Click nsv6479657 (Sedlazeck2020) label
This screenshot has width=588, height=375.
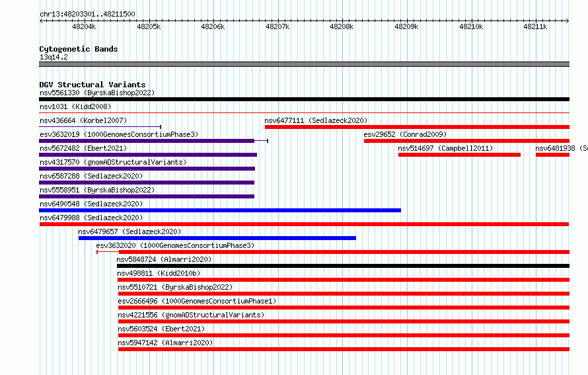click(129, 231)
